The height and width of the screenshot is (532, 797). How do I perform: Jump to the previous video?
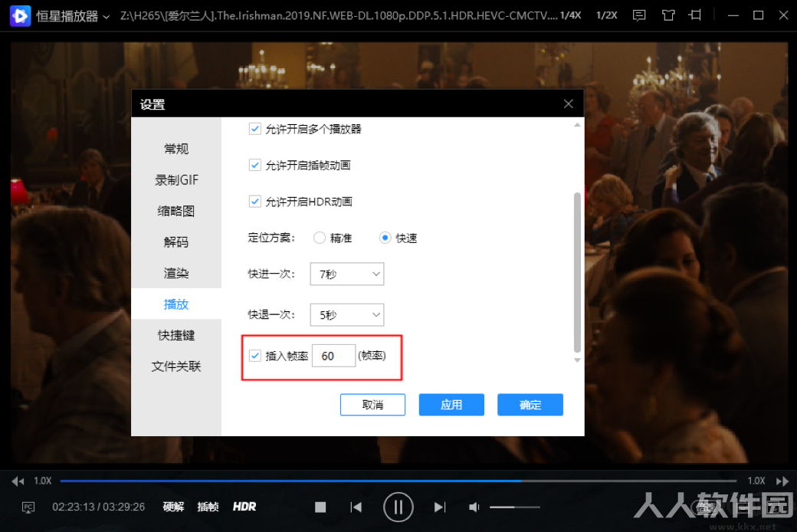356,507
